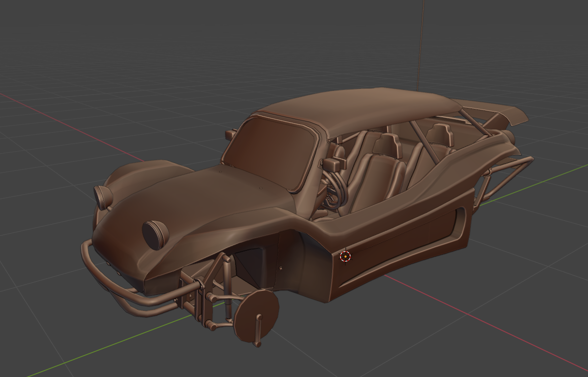Viewport: 588px width, 377px height.
Task: Select the front brake disc
Action: (256, 315)
